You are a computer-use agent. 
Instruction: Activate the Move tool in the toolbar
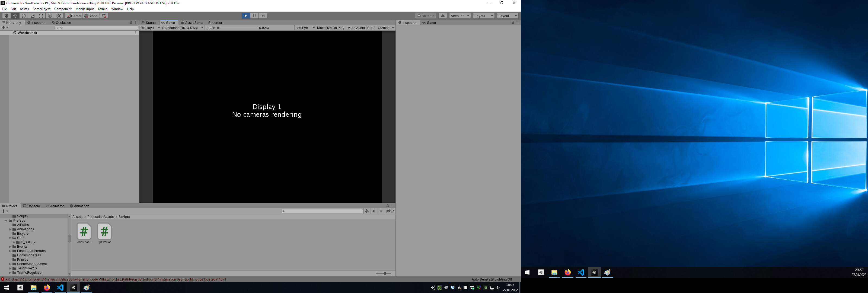[x=15, y=15]
